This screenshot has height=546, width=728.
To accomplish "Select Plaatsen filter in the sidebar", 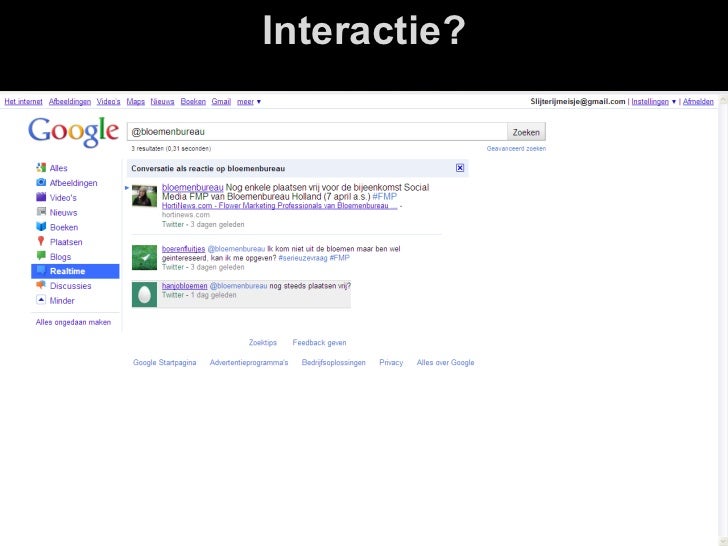I will click(x=66, y=242).
